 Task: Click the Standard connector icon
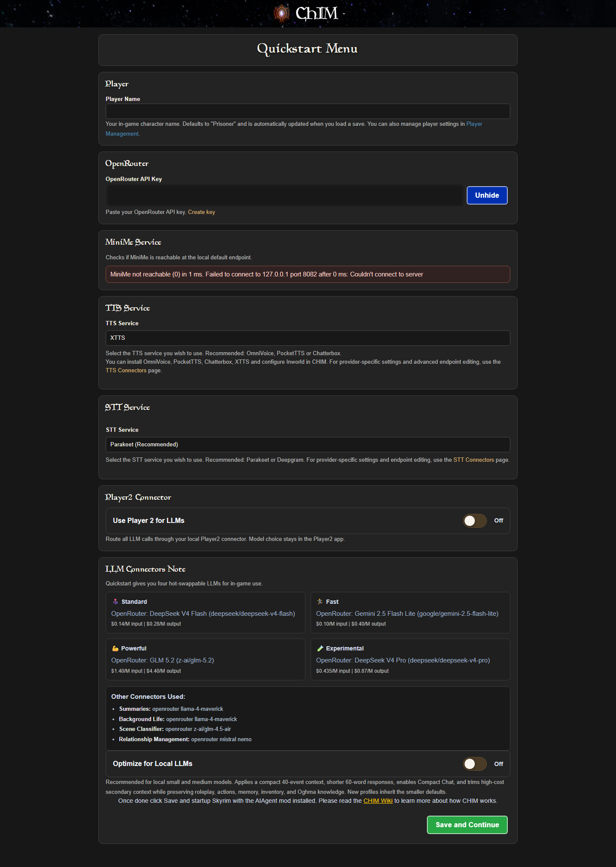click(x=115, y=601)
